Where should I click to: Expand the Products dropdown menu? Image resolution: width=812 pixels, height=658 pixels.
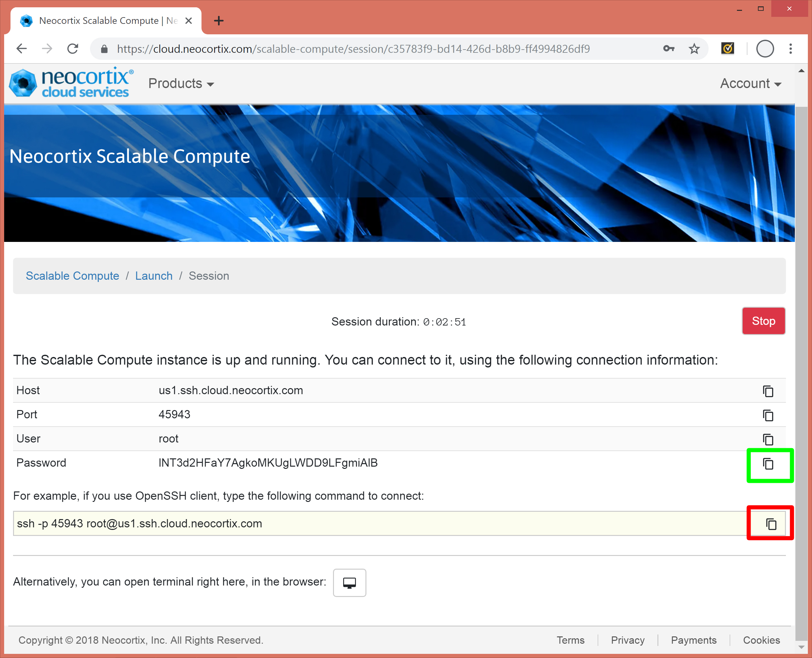(x=181, y=84)
